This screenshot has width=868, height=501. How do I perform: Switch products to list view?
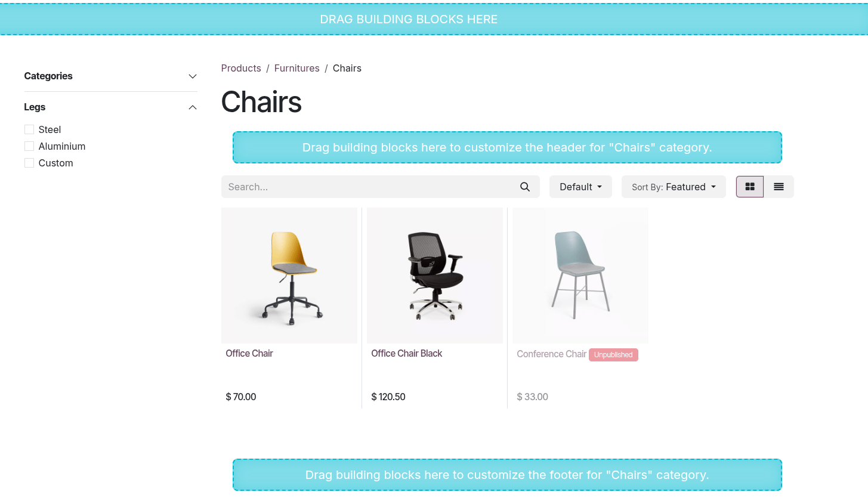[x=779, y=187]
